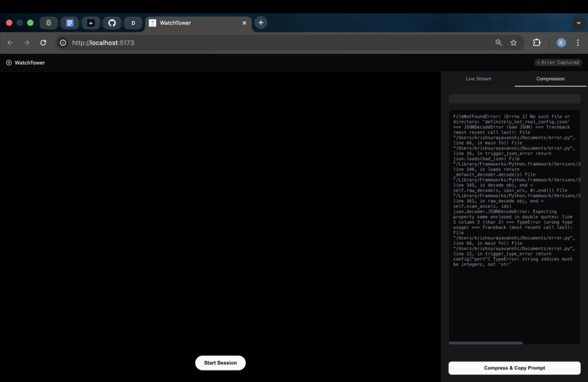Click the empty bar above error log
The image size is (588, 382).
pyautogui.click(x=514, y=98)
